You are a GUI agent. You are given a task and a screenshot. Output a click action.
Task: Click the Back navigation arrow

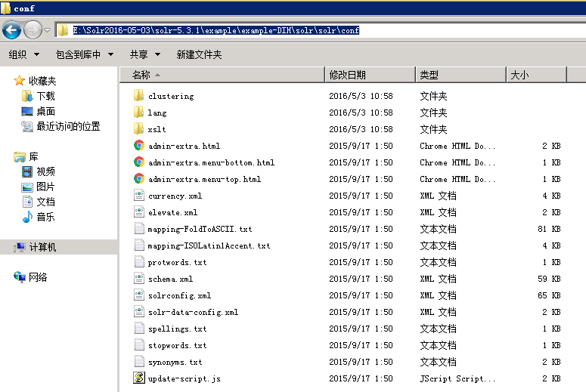[11, 30]
